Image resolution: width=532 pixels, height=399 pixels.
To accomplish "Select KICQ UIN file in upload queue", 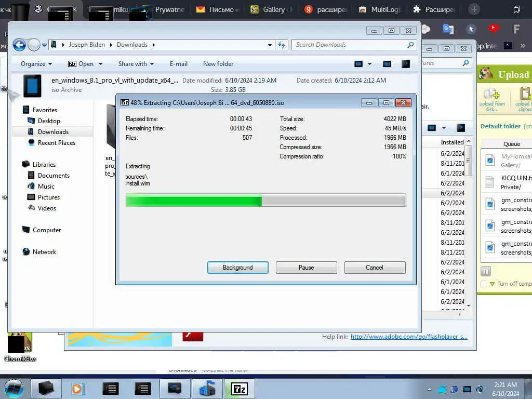I will [507, 182].
